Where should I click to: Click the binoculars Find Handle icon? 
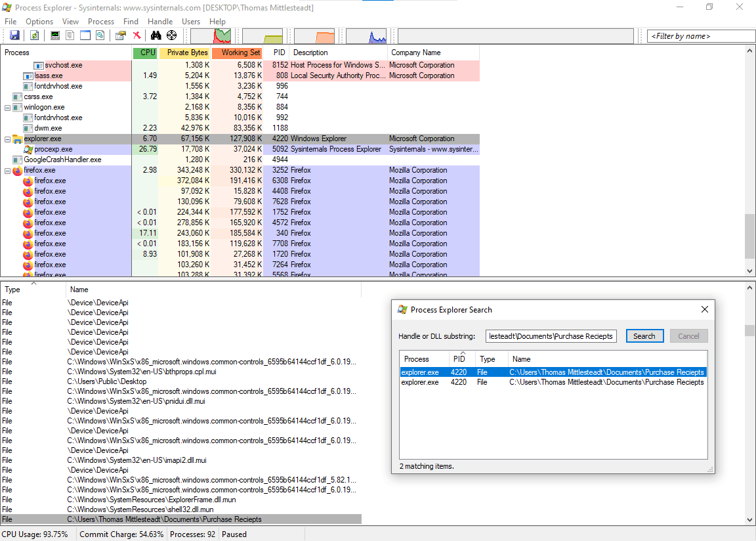point(156,35)
